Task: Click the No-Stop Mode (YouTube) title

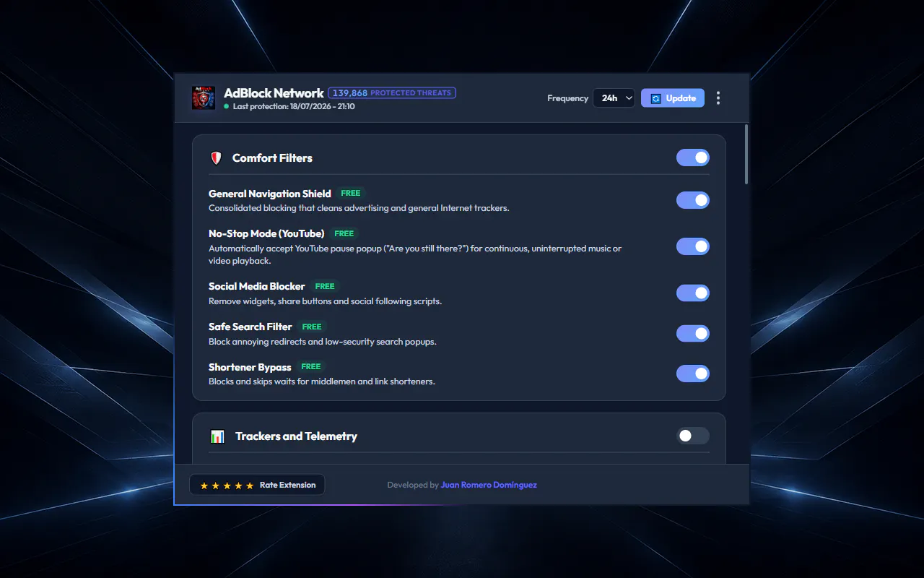Action: [x=266, y=234]
